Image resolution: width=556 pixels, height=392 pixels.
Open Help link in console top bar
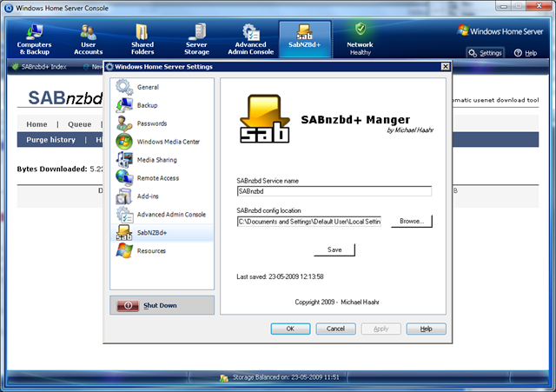[531, 53]
